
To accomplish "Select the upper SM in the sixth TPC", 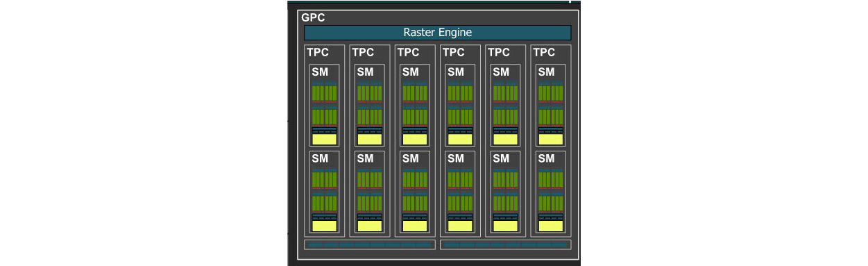I will click(551, 106).
